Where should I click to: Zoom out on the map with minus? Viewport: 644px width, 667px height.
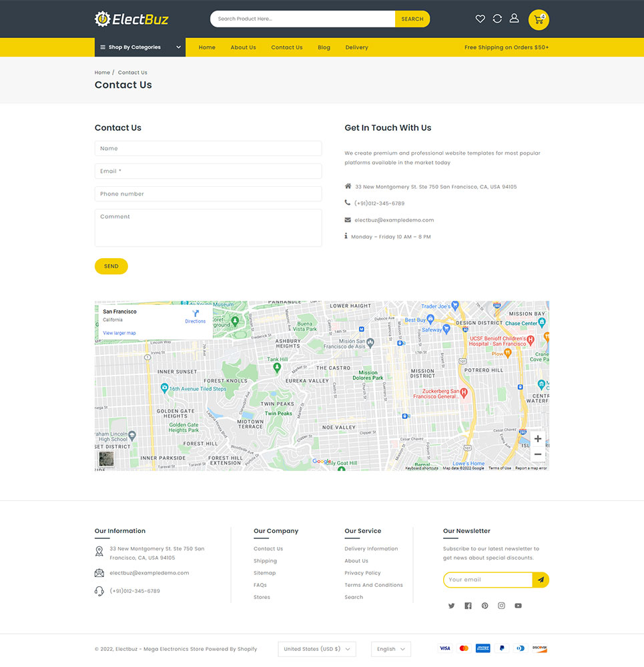538,454
